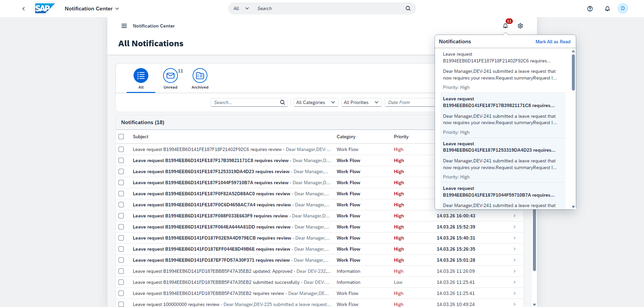Click the Category column header

(x=346, y=137)
